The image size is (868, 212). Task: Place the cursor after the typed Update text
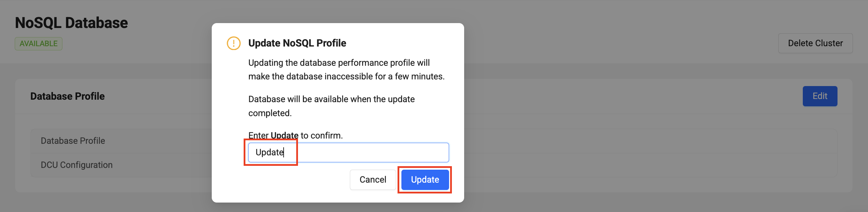click(x=285, y=152)
